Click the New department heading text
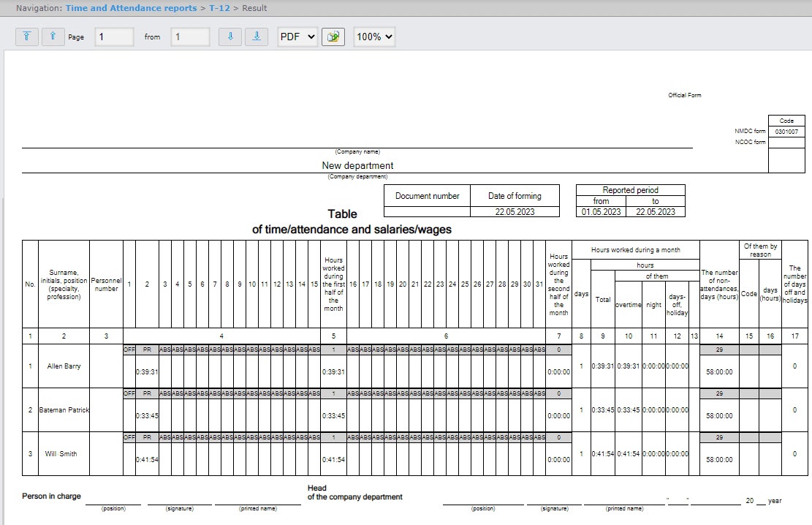 357,166
